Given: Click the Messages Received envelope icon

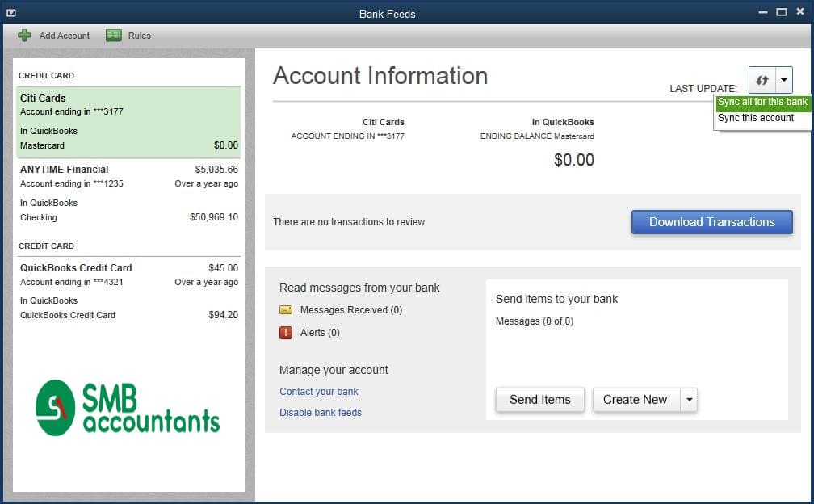Looking at the screenshot, I should [286, 310].
